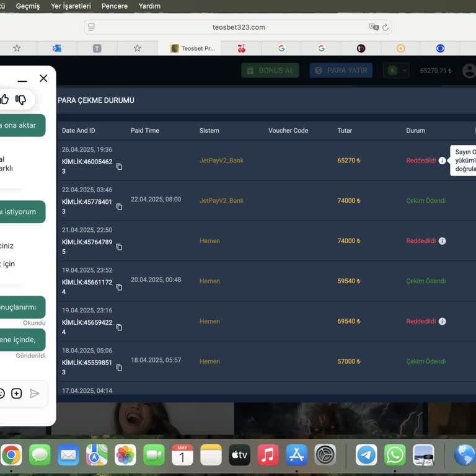This screenshot has height=476, width=476.
Task: Copy ID 45764789 with the copy icon
Action: [119, 247]
